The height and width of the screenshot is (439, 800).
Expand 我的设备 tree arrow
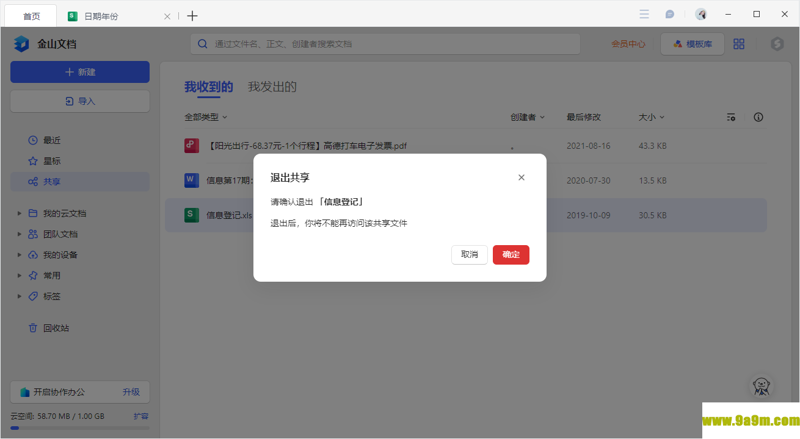tap(19, 255)
